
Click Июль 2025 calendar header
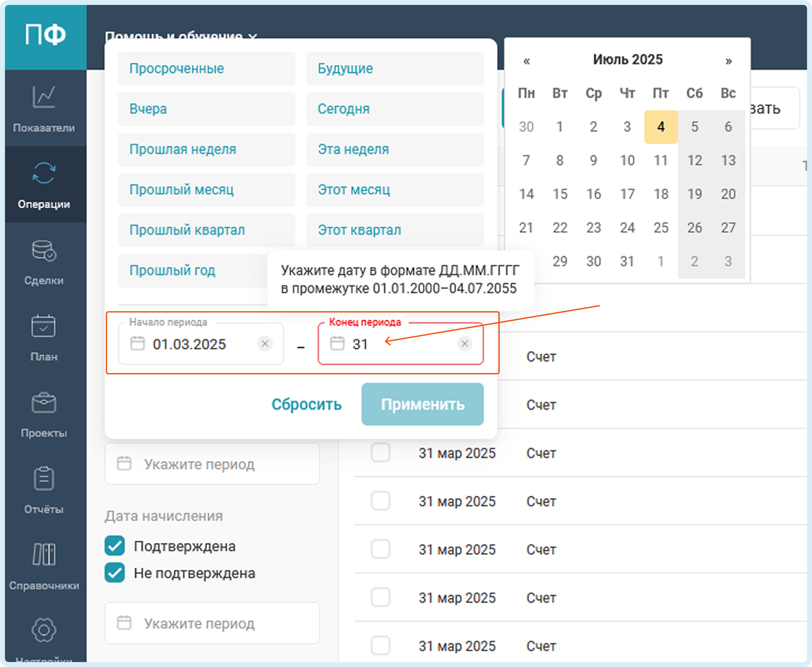(628, 60)
